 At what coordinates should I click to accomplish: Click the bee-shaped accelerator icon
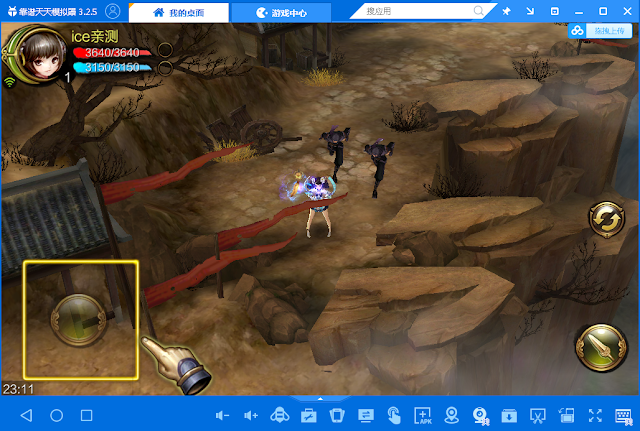280,415
